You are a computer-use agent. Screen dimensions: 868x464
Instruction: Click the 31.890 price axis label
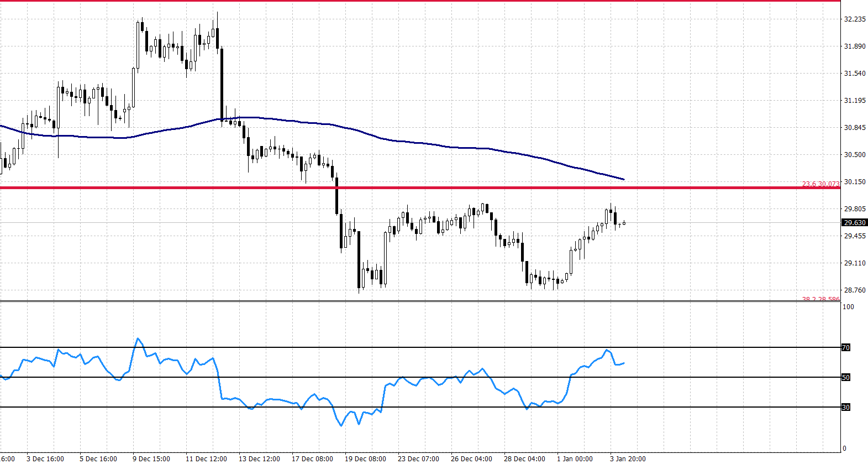(x=854, y=46)
